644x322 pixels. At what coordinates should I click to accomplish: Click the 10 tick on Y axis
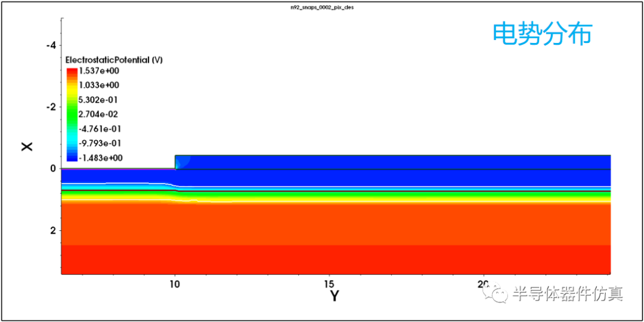(x=175, y=283)
